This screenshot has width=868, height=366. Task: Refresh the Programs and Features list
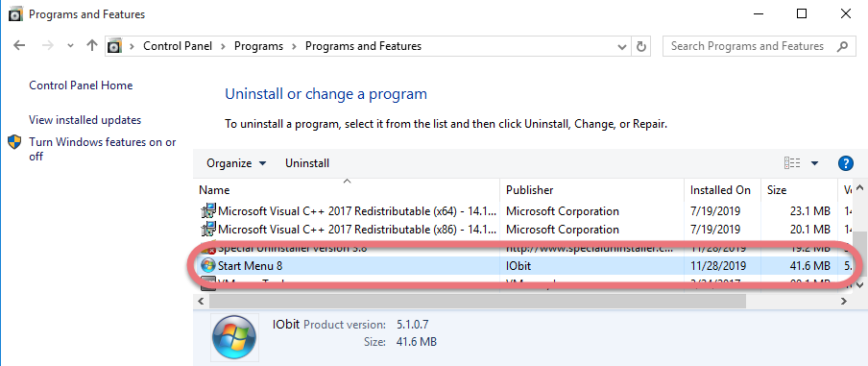point(641,46)
